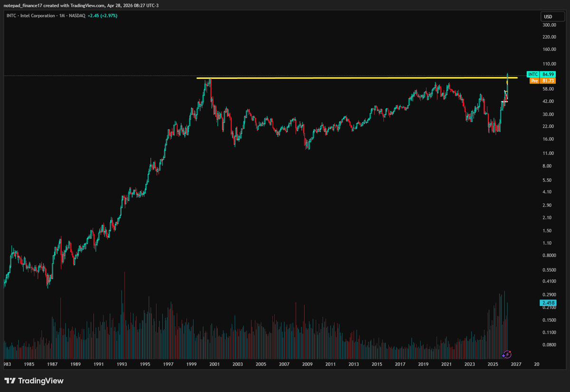Click the 30.00 price axis label

click(548, 114)
